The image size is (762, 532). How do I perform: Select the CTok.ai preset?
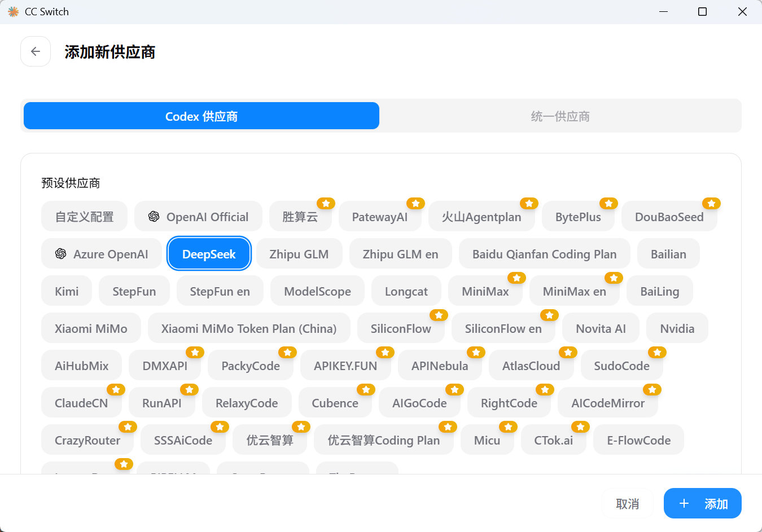point(554,440)
